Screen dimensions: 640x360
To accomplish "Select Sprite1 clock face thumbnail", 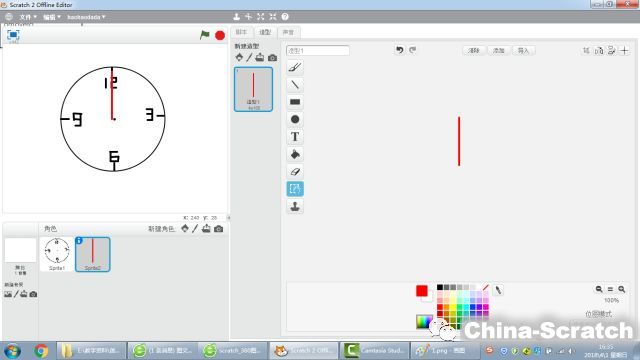I will click(x=57, y=254).
